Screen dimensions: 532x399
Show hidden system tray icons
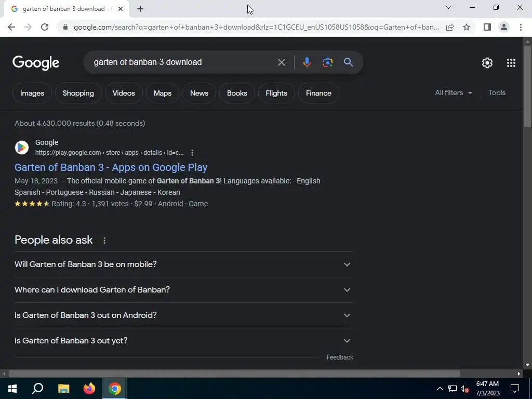point(440,389)
